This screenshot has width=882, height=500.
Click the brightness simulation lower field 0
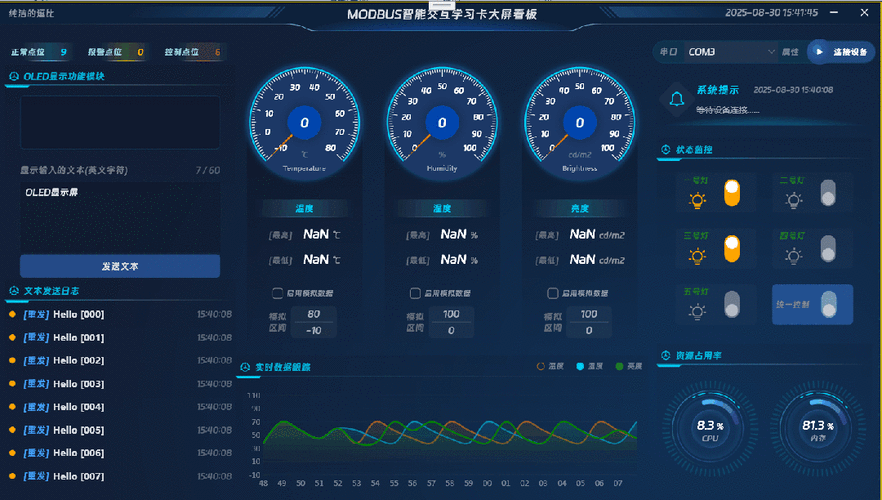coord(589,330)
